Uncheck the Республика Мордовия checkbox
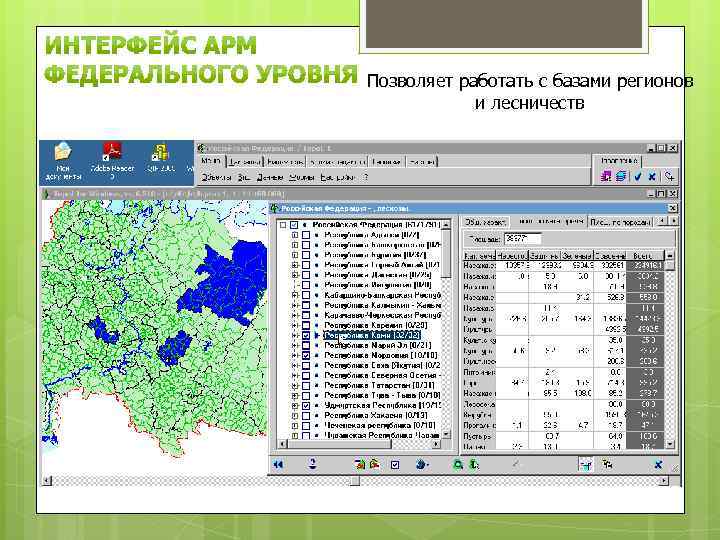 [x=306, y=355]
